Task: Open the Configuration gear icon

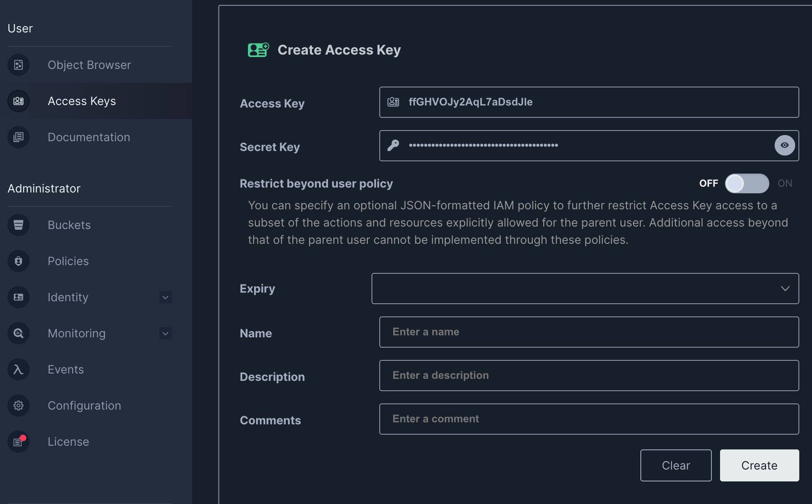Action: 18,405
